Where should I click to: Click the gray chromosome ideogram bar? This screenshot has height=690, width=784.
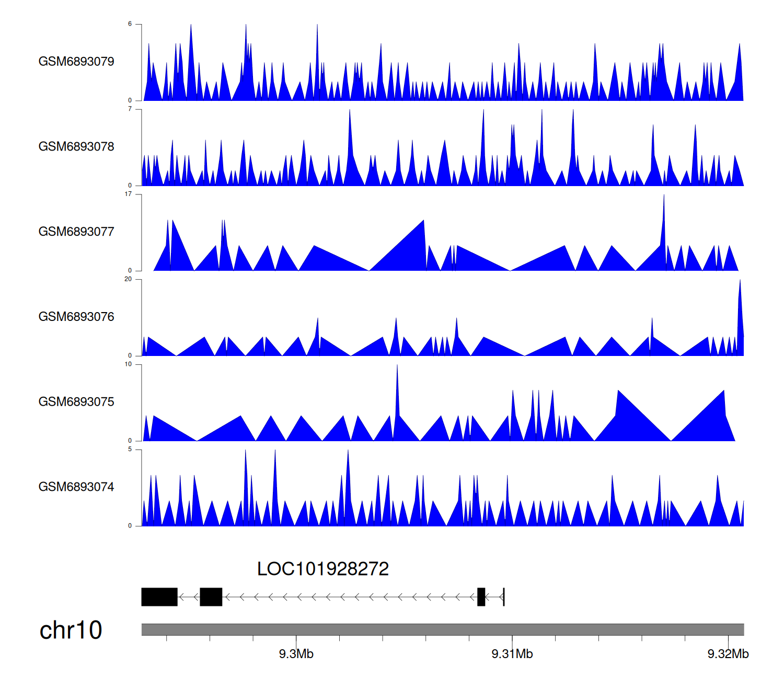(x=442, y=629)
